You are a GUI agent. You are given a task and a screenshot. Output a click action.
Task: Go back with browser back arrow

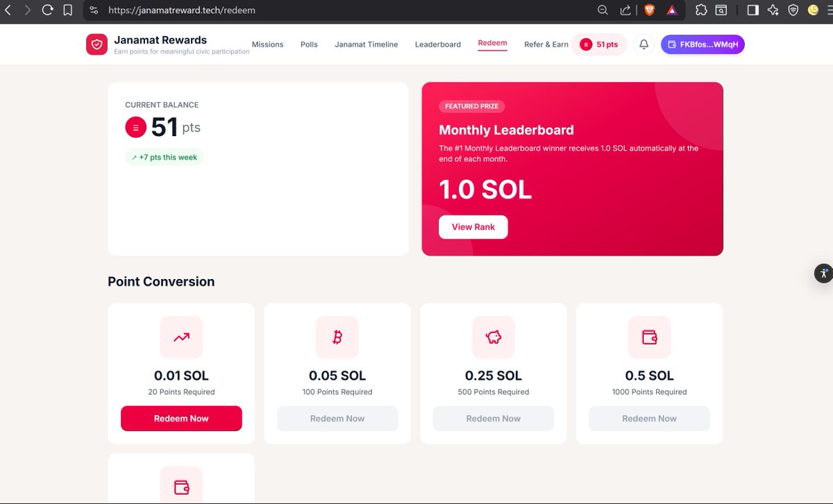pos(8,10)
